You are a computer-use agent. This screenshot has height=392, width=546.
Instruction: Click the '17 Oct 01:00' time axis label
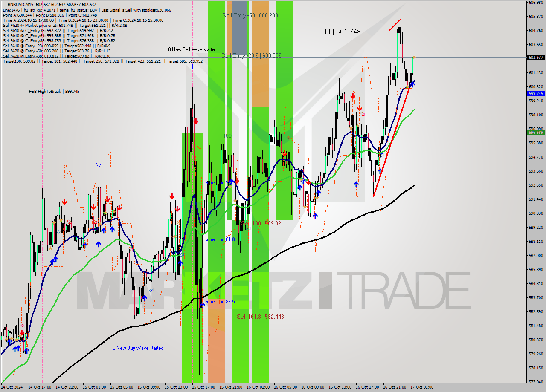pos(422,387)
